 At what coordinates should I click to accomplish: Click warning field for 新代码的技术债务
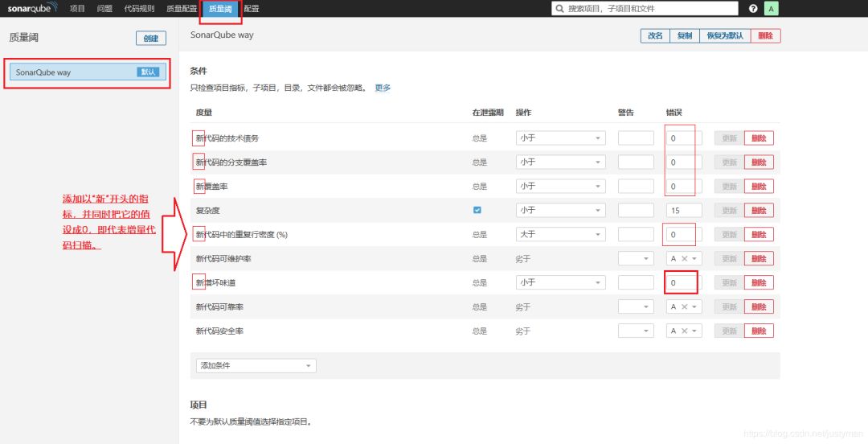coord(636,138)
